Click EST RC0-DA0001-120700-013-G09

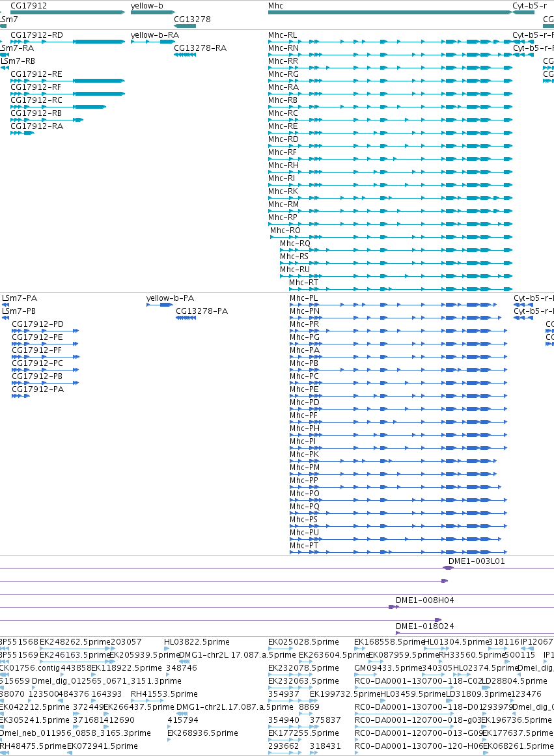(x=419, y=733)
